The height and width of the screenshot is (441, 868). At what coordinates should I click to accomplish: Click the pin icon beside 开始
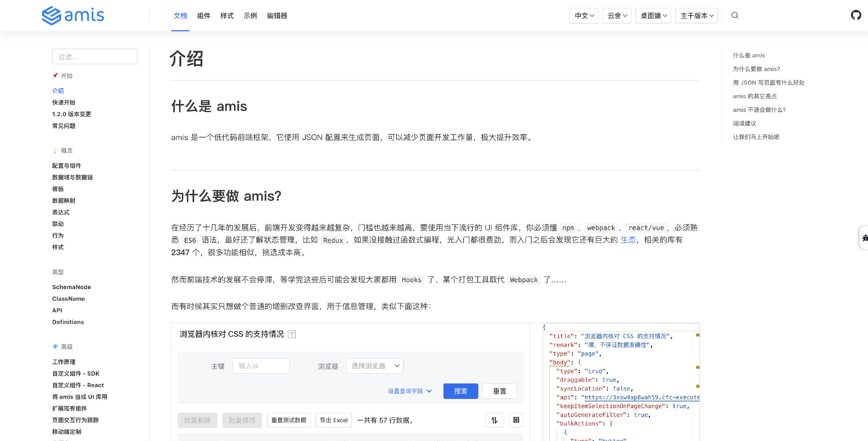[55, 76]
